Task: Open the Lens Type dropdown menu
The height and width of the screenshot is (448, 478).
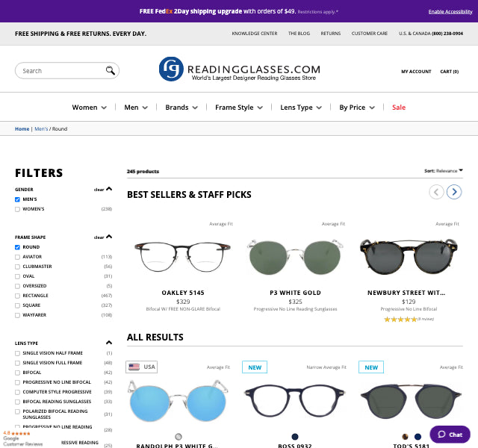Action: (x=301, y=108)
